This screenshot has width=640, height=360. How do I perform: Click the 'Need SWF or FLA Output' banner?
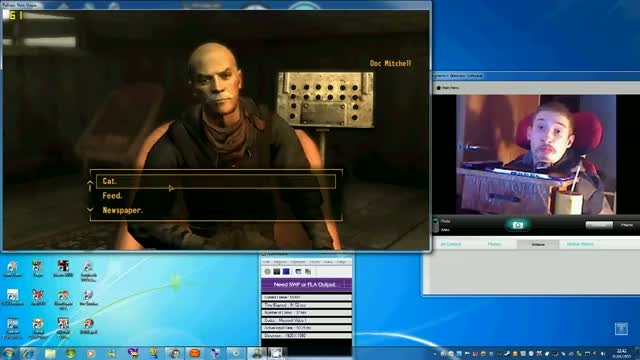click(304, 284)
